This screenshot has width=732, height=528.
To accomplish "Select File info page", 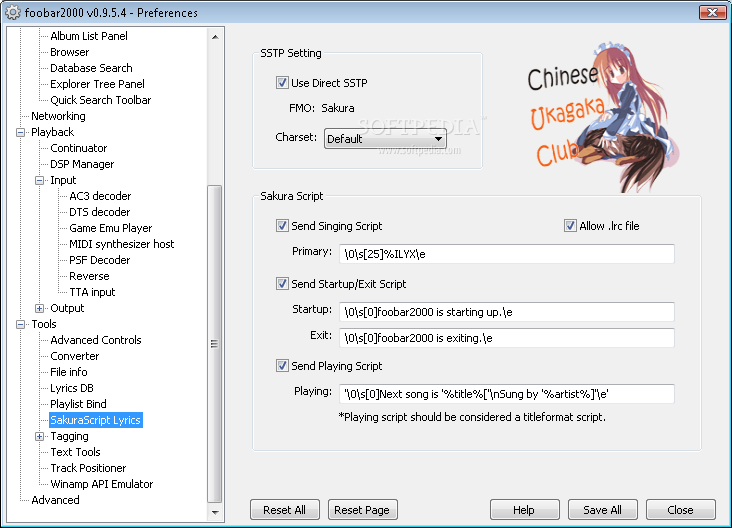I will (69, 372).
